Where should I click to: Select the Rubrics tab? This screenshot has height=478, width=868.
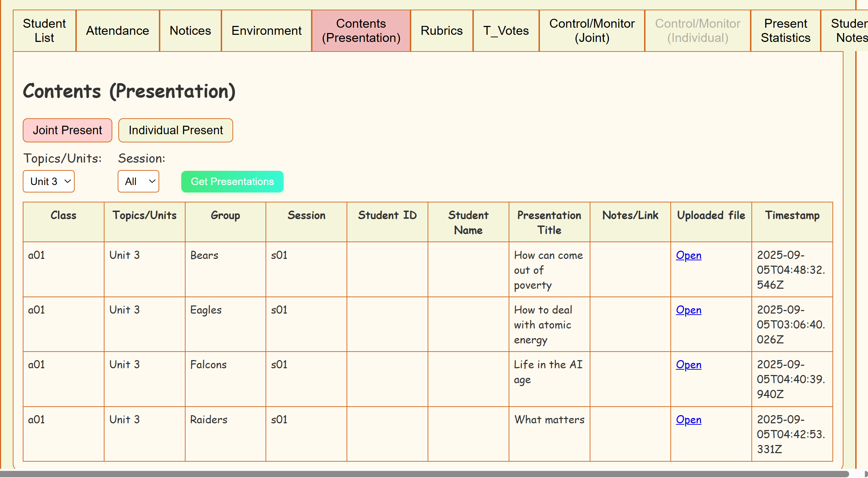pyautogui.click(x=441, y=31)
